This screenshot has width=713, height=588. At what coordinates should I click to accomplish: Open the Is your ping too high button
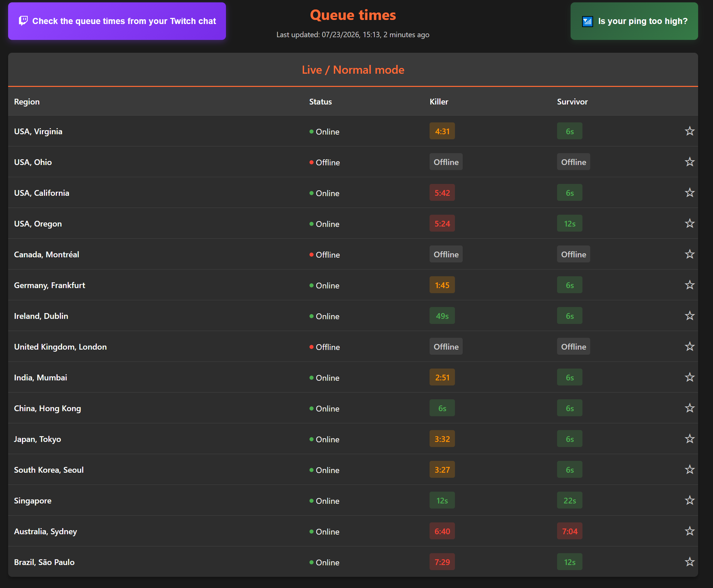pyautogui.click(x=634, y=21)
